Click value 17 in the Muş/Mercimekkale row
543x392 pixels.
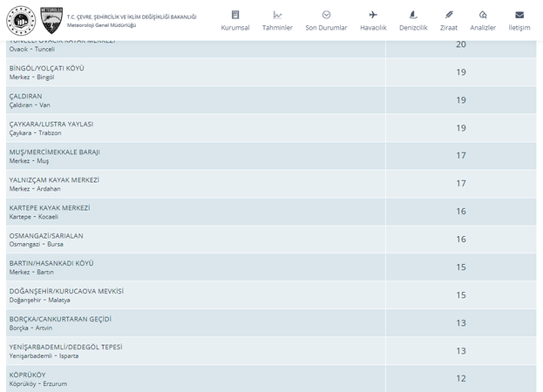pos(461,156)
